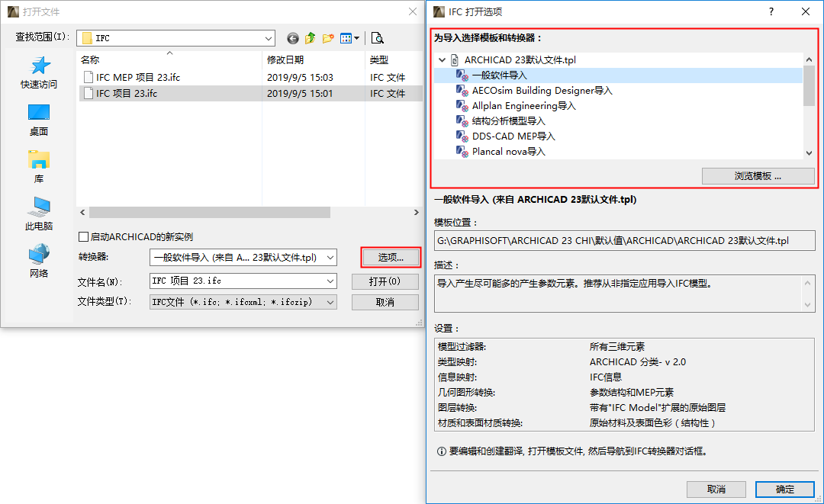Click translator icon beside 一般软件导入
824x504 pixels.
[x=462, y=75]
